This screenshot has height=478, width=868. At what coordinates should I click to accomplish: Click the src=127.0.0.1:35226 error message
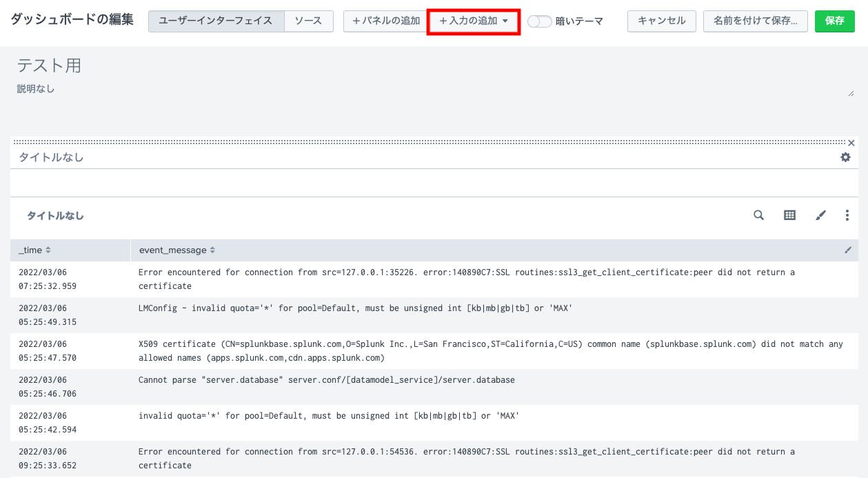click(467, 279)
